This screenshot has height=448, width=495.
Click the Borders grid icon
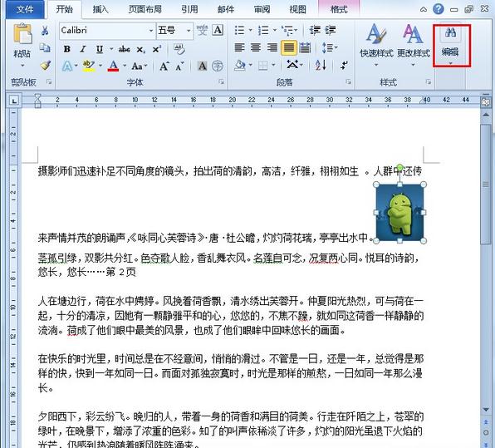coord(263,66)
